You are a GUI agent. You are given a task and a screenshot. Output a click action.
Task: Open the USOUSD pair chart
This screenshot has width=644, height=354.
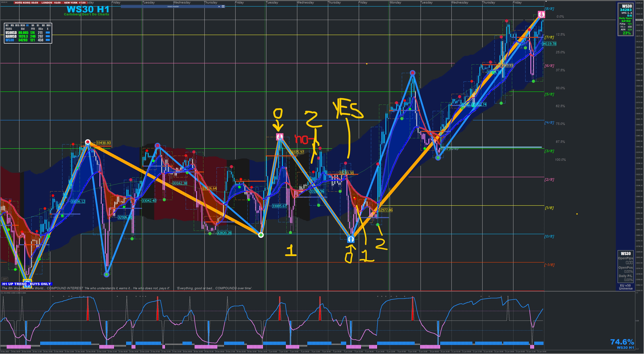(11, 33)
